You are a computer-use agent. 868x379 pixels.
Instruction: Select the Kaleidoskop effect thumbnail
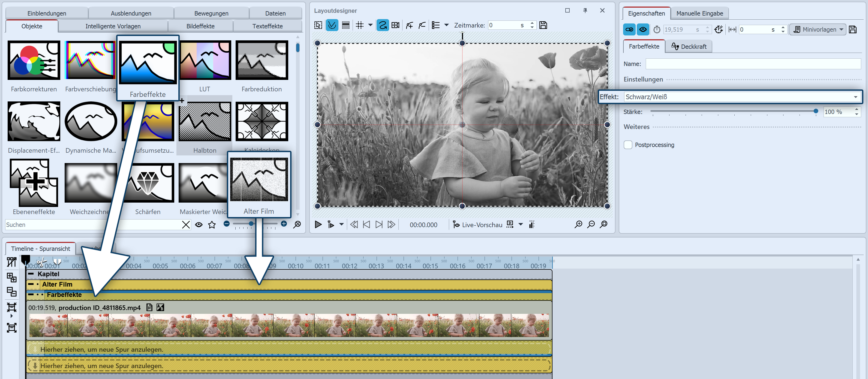[262, 122]
